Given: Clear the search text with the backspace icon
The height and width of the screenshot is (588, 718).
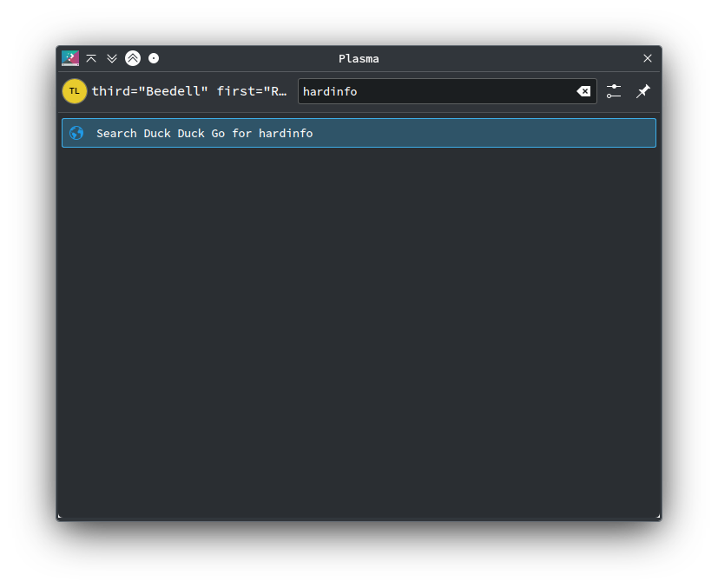Looking at the screenshot, I should pyautogui.click(x=583, y=91).
